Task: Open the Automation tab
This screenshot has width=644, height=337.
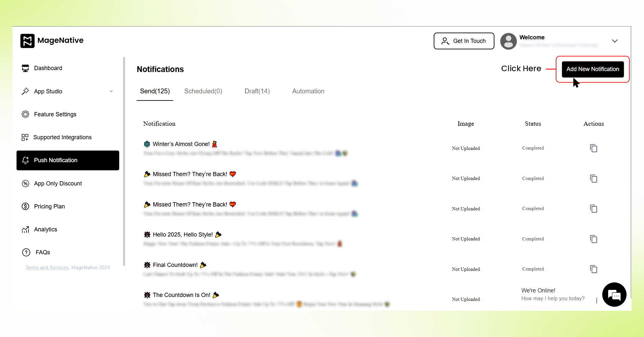Action: [308, 91]
